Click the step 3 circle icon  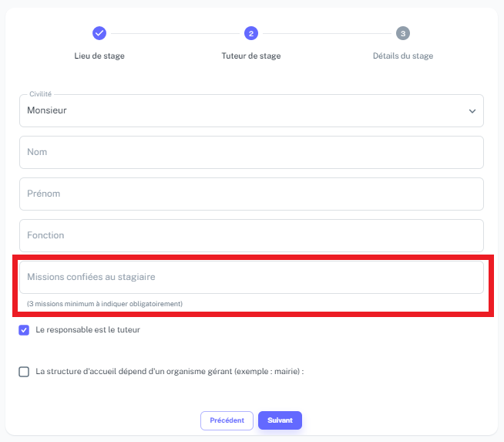403,33
